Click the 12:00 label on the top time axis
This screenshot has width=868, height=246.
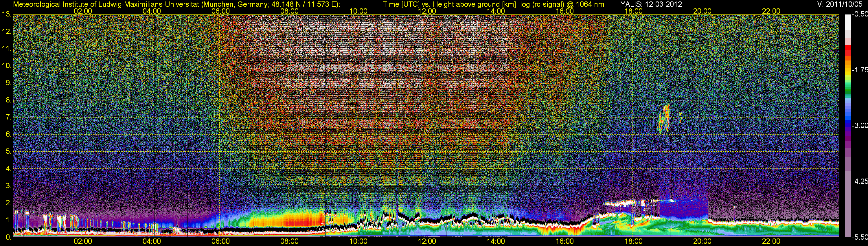(427, 11)
